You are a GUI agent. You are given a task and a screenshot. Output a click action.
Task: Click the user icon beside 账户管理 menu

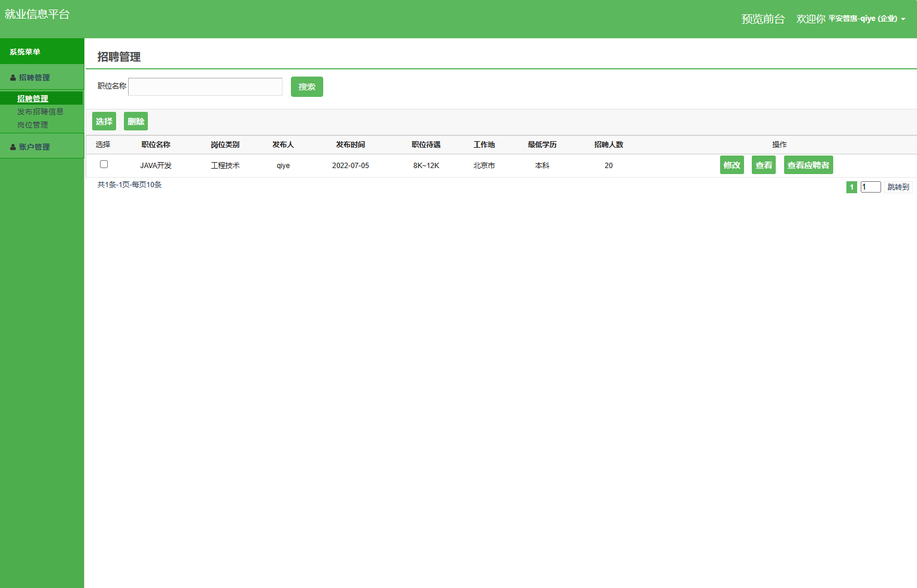(x=13, y=147)
